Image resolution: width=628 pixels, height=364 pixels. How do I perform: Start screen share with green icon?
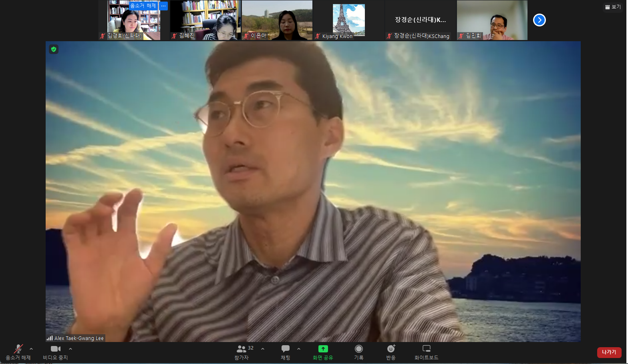pos(323,352)
